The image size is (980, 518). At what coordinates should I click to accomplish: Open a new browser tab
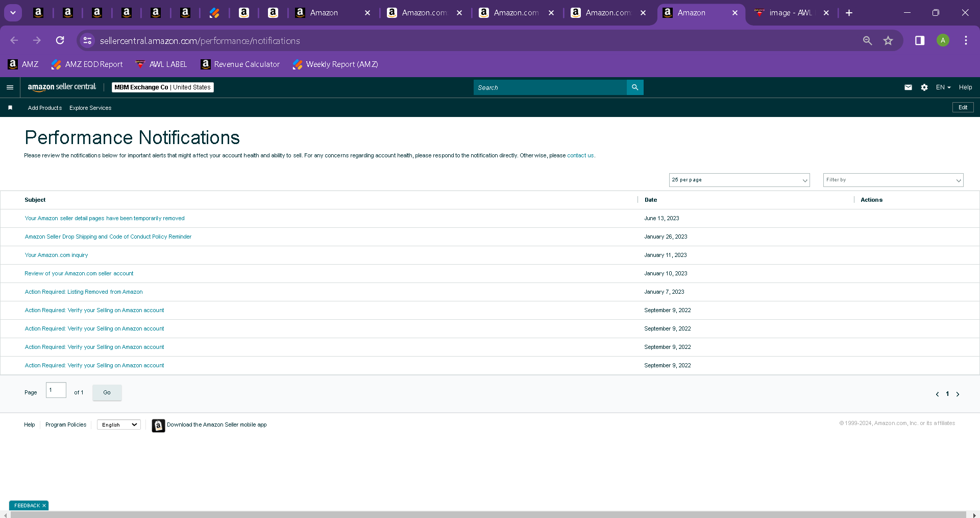(x=849, y=13)
